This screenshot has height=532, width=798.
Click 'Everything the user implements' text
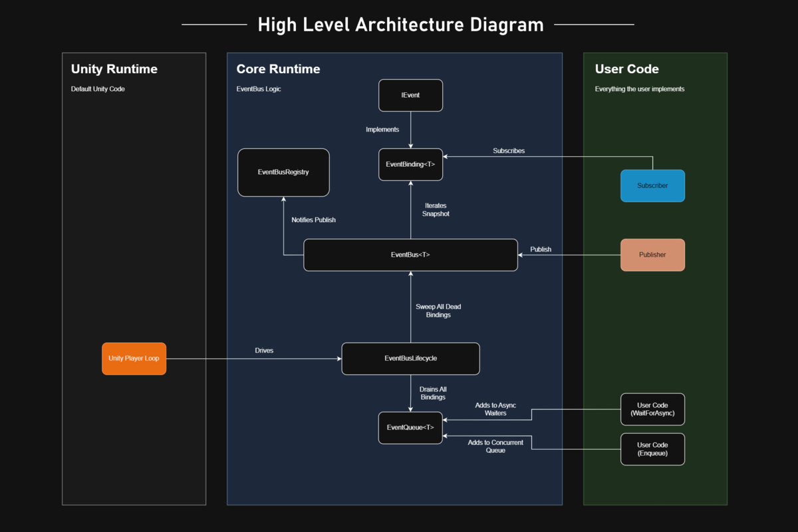pyautogui.click(x=640, y=89)
